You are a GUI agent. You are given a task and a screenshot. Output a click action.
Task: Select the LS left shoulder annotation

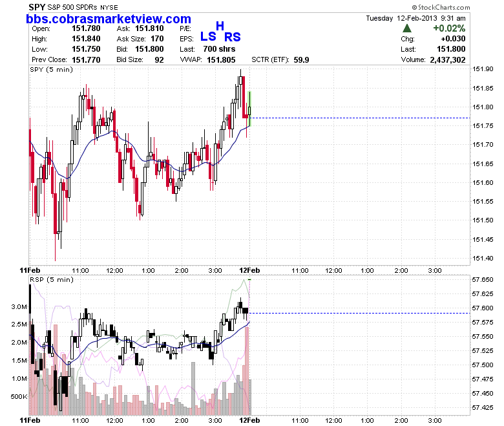point(208,36)
